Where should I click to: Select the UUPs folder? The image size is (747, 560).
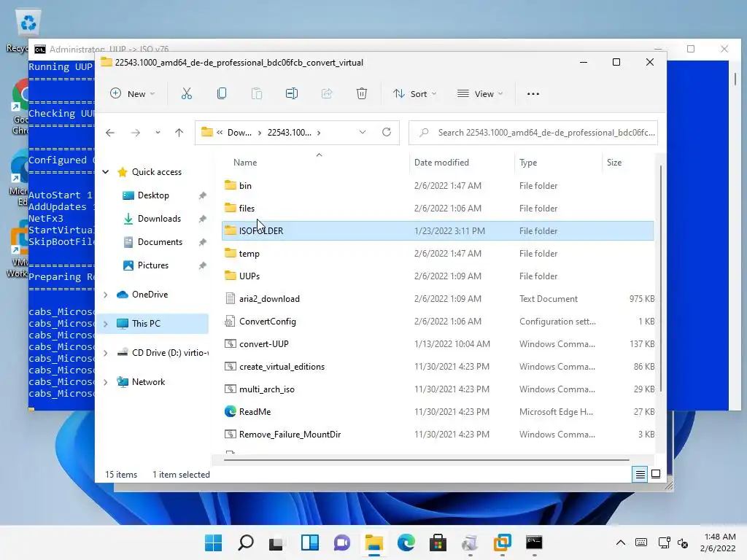(438, 276)
